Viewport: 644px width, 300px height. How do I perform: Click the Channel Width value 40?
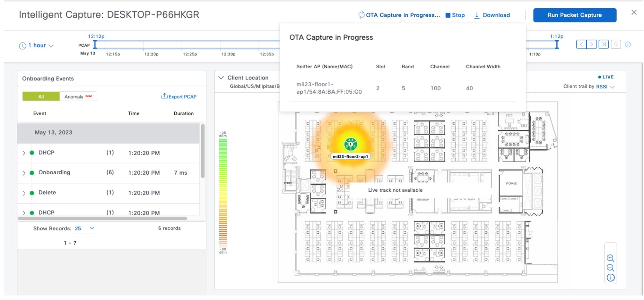(469, 88)
